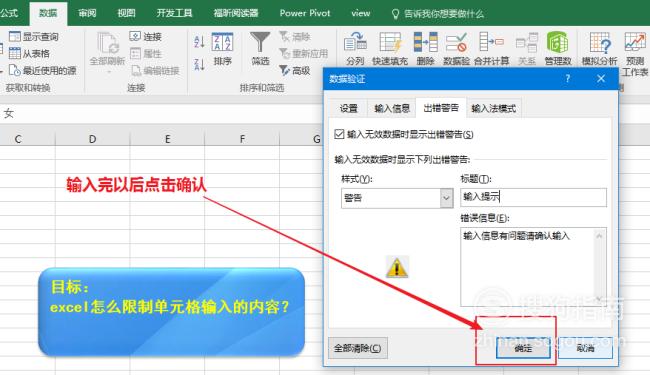
Task: Toggle the Filter (筛选) funnel icon
Action: point(260,42)
